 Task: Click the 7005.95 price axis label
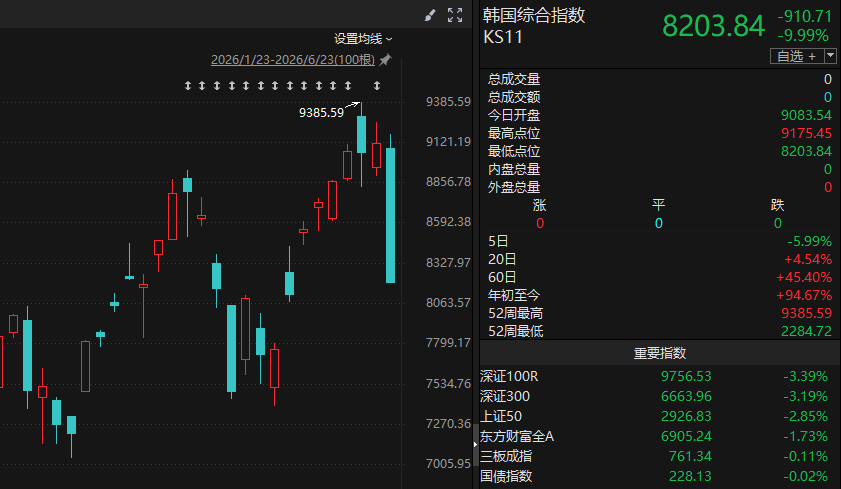[448, 464]
